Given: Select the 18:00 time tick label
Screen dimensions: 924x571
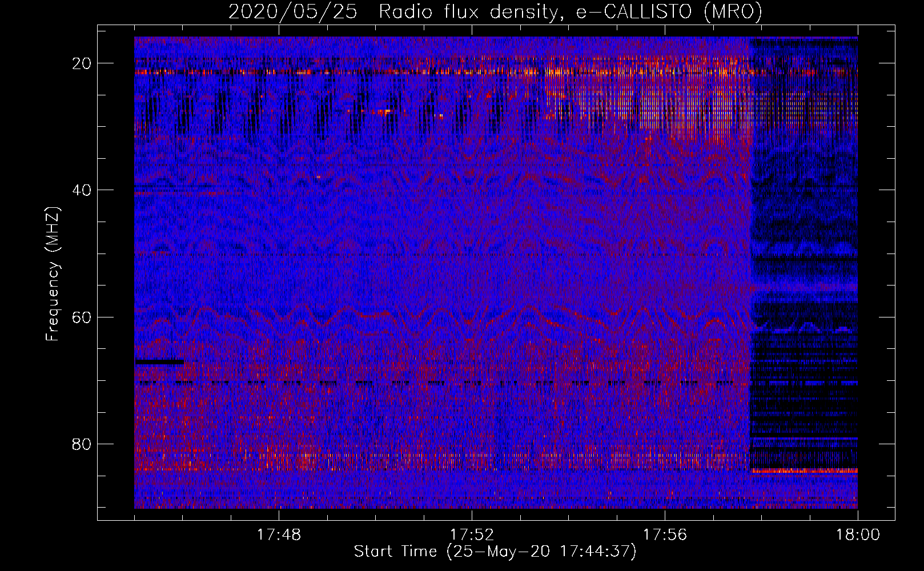Looking at the screenshot, I should point(858,535).
